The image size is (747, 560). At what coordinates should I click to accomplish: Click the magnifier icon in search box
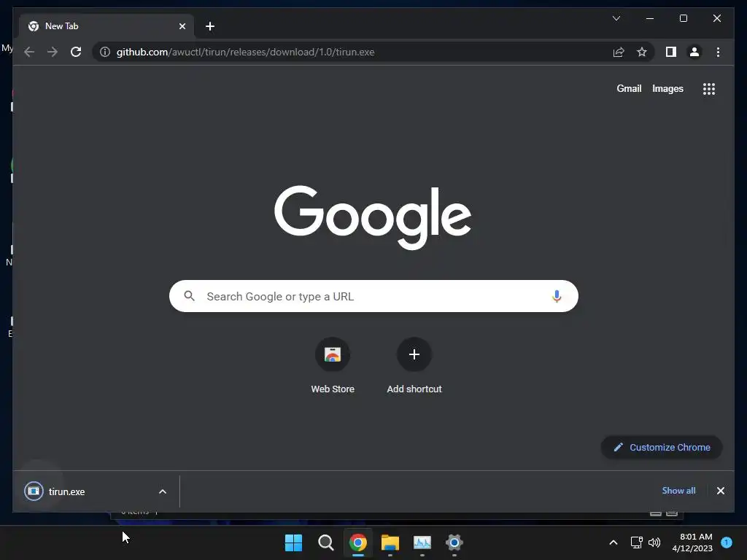(189, 296)
